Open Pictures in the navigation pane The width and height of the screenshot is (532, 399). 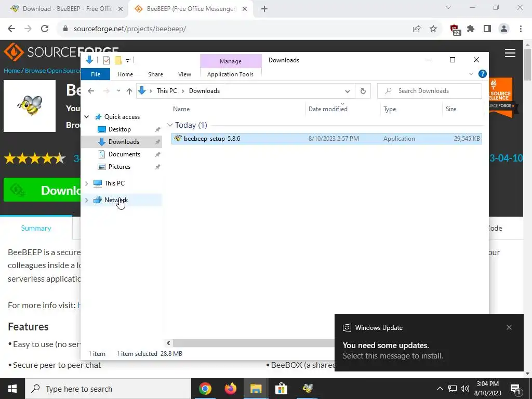119,167
